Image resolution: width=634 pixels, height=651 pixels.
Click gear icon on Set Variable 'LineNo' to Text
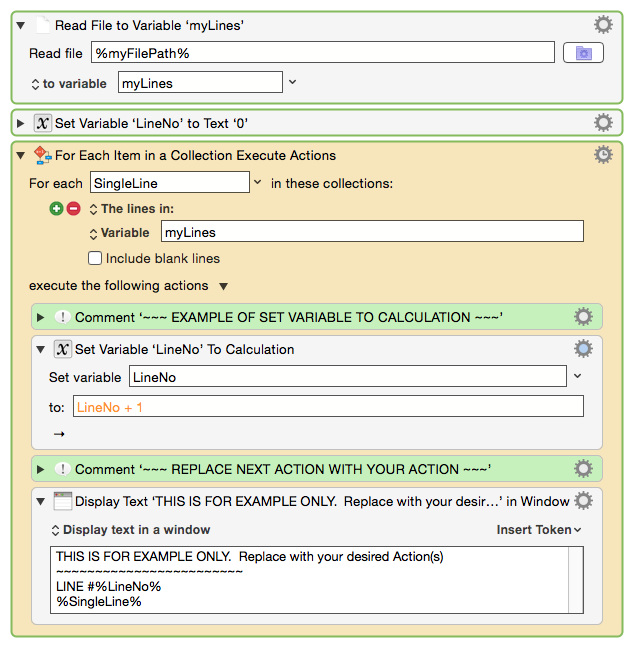coord(603,123)
